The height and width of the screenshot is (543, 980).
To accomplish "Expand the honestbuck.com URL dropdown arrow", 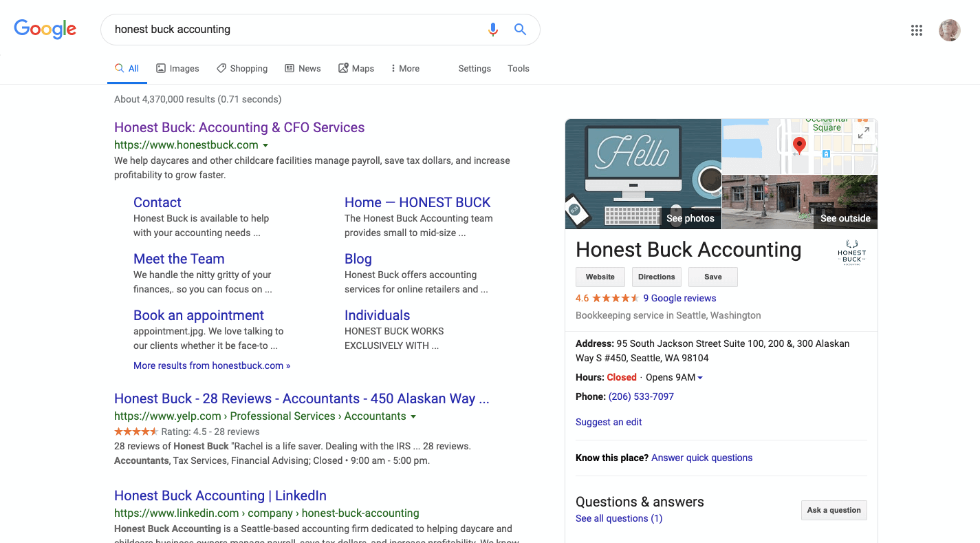I will [x=265, y=145].
